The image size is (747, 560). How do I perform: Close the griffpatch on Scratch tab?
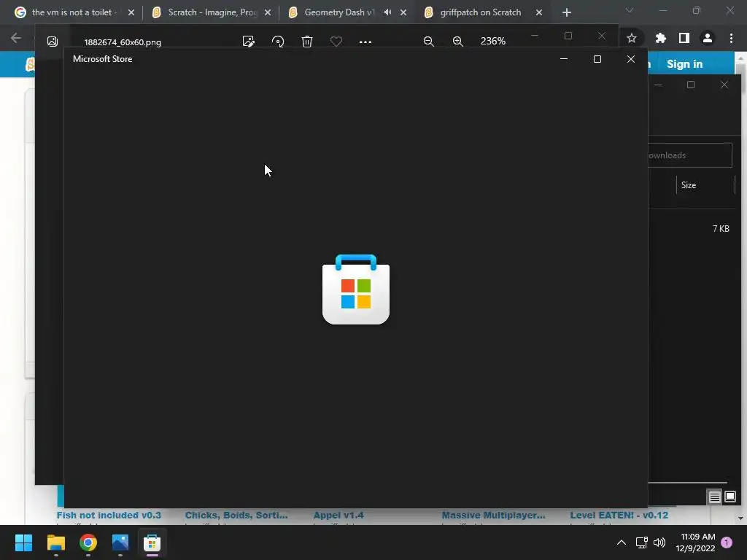point(539,12)
